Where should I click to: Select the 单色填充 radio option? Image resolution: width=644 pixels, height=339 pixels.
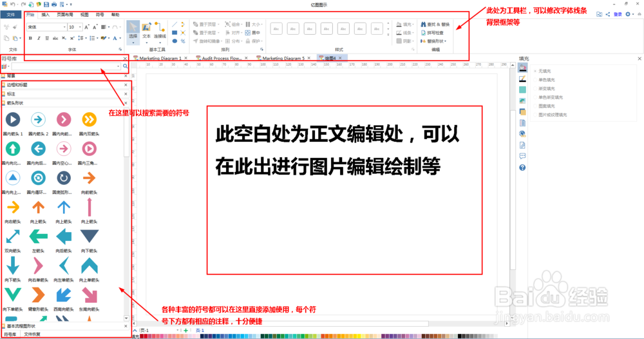click(x=535, y=80)
